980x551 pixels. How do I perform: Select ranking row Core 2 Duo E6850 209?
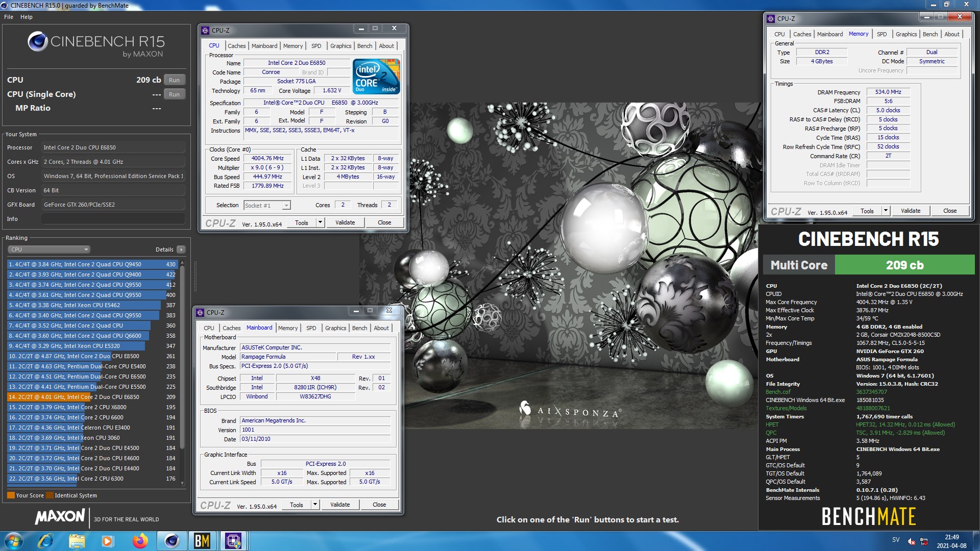(x=92, y=397)
